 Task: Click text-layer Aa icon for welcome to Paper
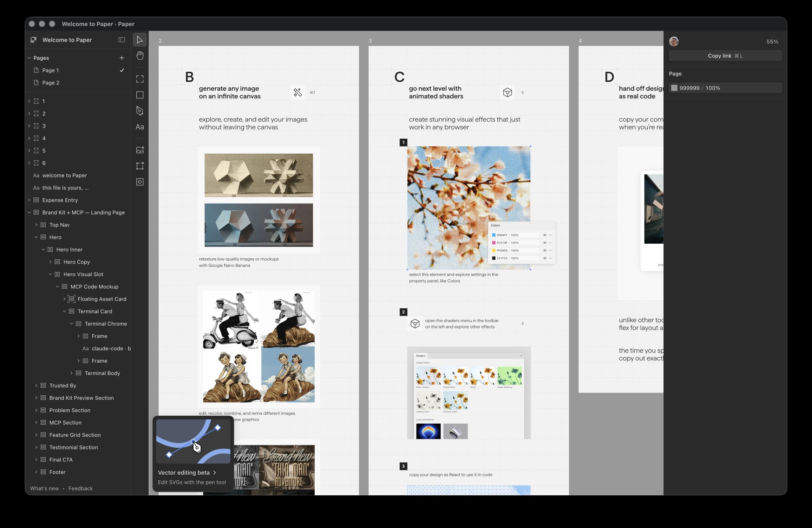pos(36,175)
